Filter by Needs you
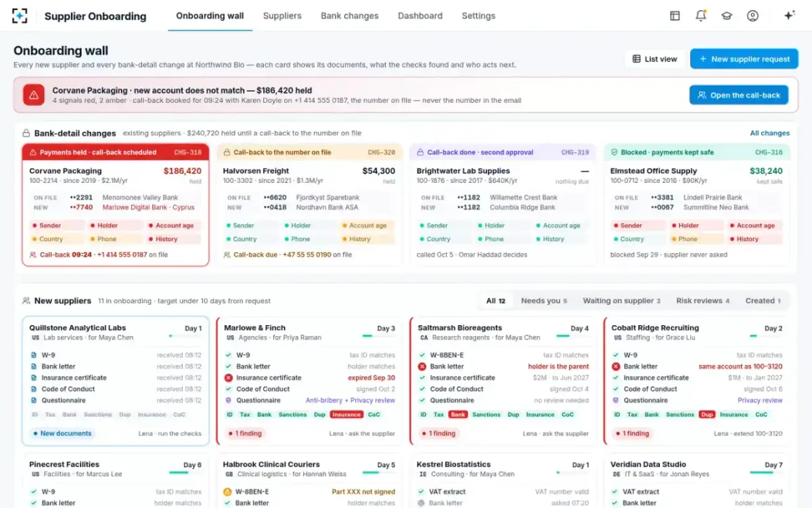 click(x=544, y=301)
